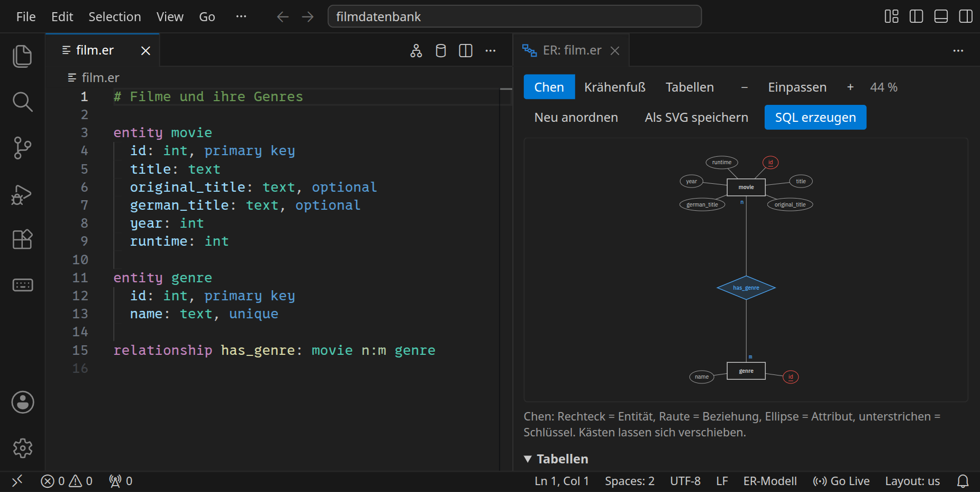Open the Customize Layout icon
This screenshot has height=492, width=980.
892,16
